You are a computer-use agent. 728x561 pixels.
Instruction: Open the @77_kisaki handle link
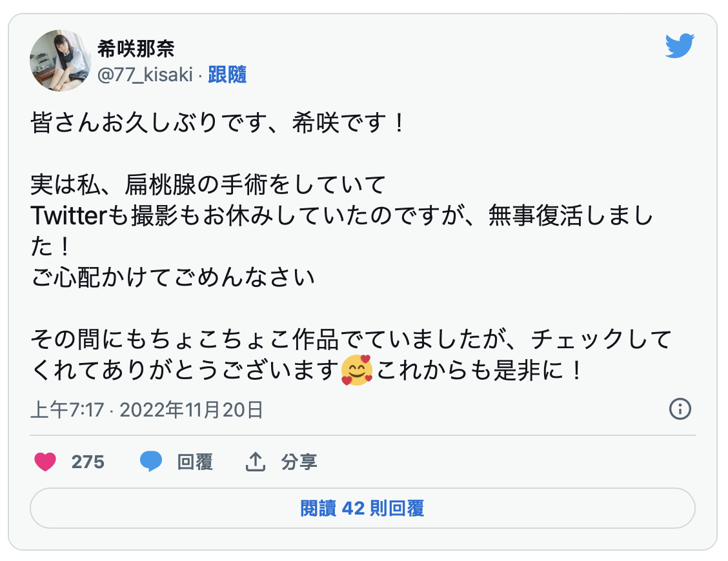pyautogui.click(x=145, y=75)
